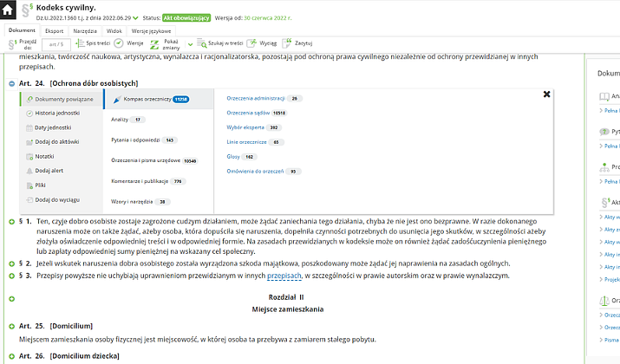Screen dimensions: 620x364
Task: Expand paragraph § 2 details
Action: 11,263
